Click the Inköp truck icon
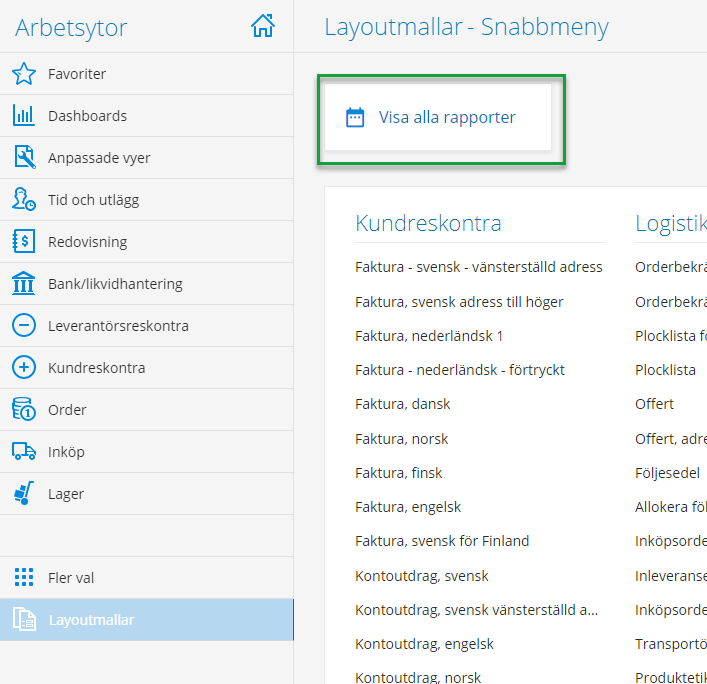 tap(23, 451)
